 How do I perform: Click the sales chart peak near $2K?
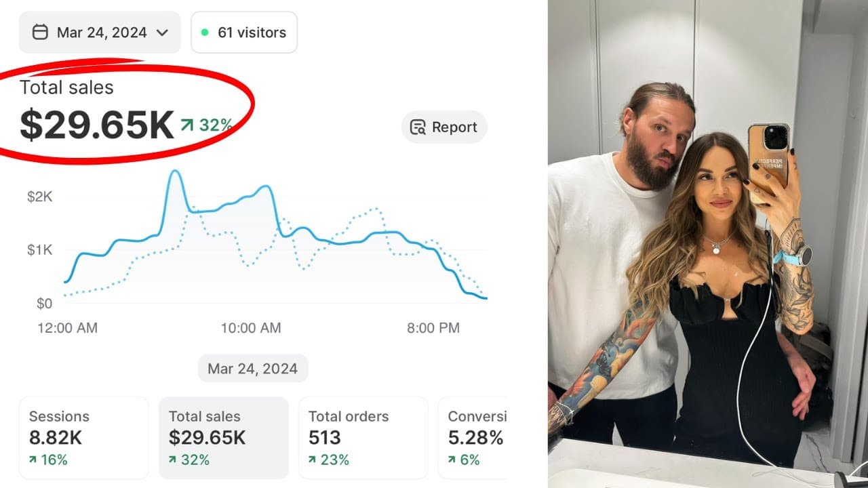[x=175, y=172]
